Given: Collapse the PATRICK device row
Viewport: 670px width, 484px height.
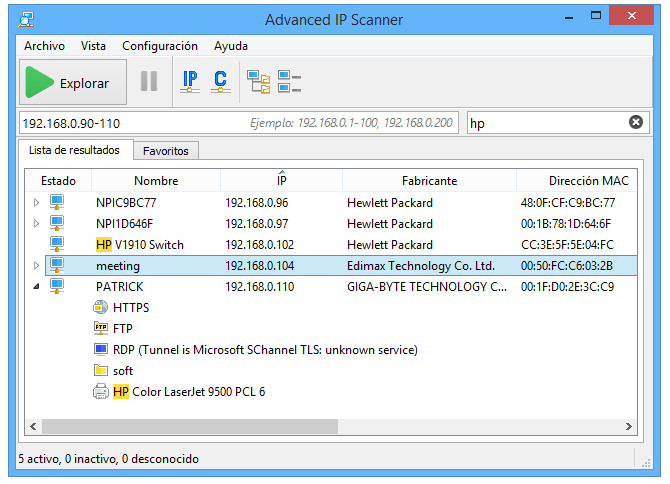Looking at the screenshot, I should click(x=36, y=287).
